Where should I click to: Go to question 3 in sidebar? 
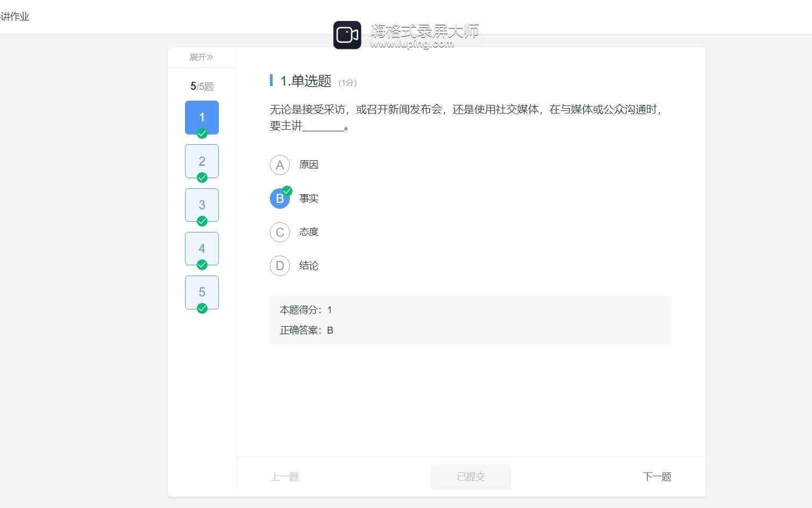coord(202,204)
